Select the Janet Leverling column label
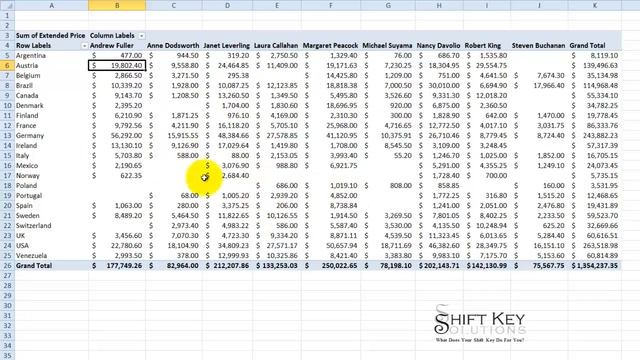The width and height of the screenshot is (640, 360). [x=227, y=46]
